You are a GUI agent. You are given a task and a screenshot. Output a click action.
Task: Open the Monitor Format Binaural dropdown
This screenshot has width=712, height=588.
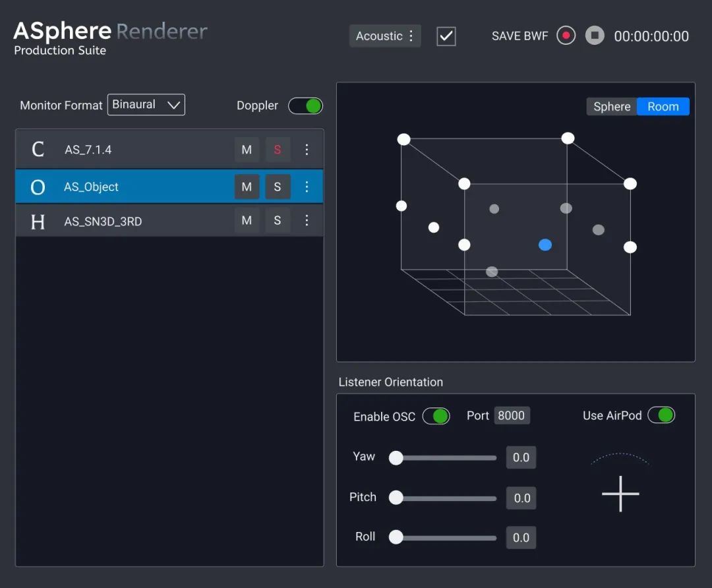146,105
